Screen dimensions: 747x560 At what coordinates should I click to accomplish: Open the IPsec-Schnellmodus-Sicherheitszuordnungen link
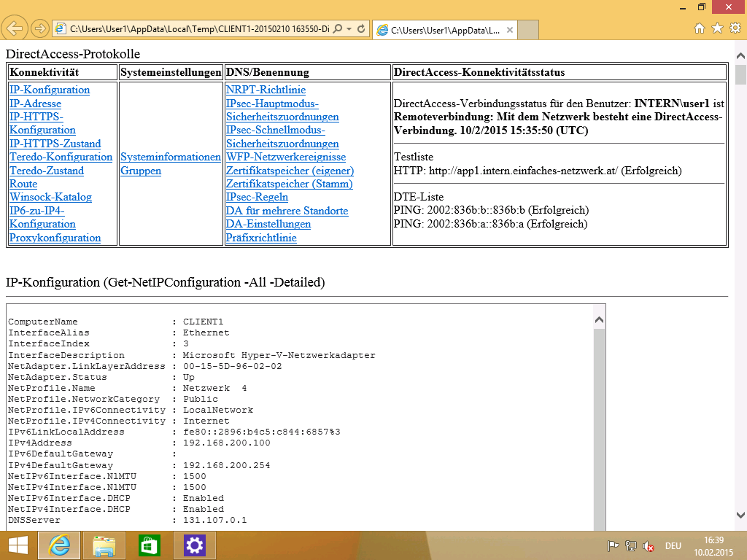click(x=282, y=136)
